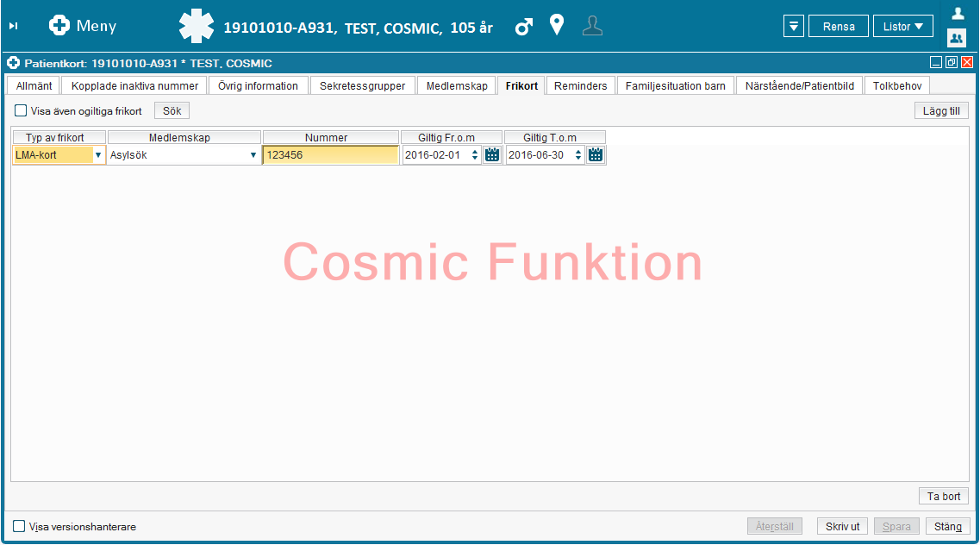Switch to the Allmänt tab
Image resolution: width=980 pixels, height=545 pixels.
[34, 85]
